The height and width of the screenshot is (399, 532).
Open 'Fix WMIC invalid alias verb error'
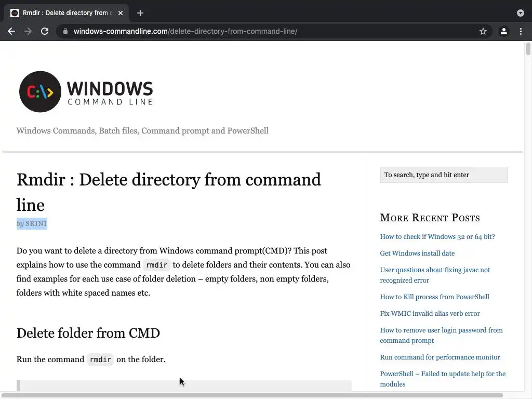click(x=430, y=313)
